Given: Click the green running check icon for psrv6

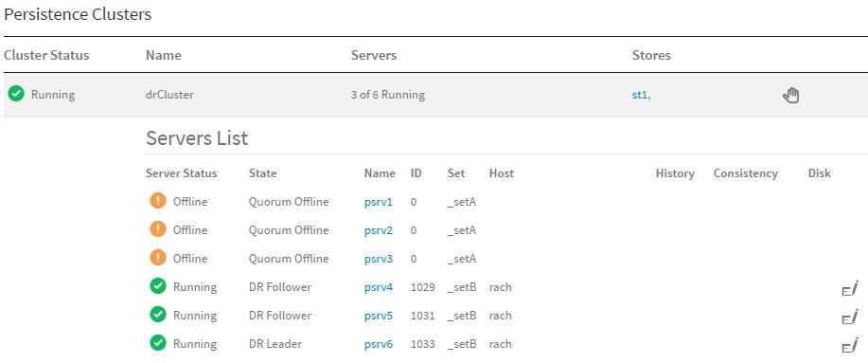Looking at the screenshot, I should pos(158,343).
